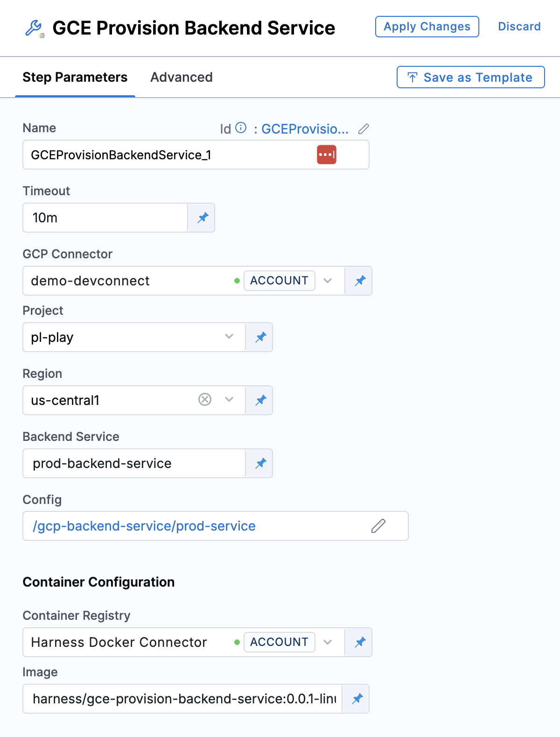Image resolution: width=560 pixels, height=737 pixels.
Task: Click the pin icon beside GCP Connector
Action: pos(360,281)
